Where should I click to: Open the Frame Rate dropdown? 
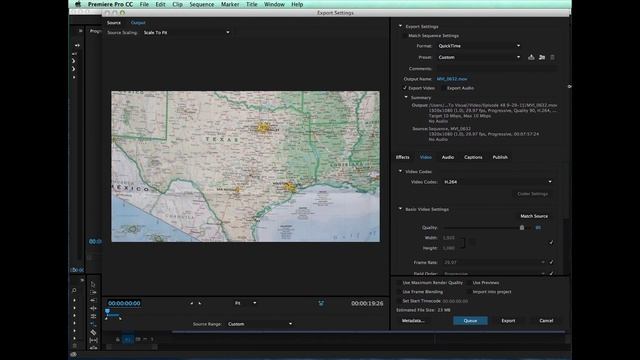(494, 262)
